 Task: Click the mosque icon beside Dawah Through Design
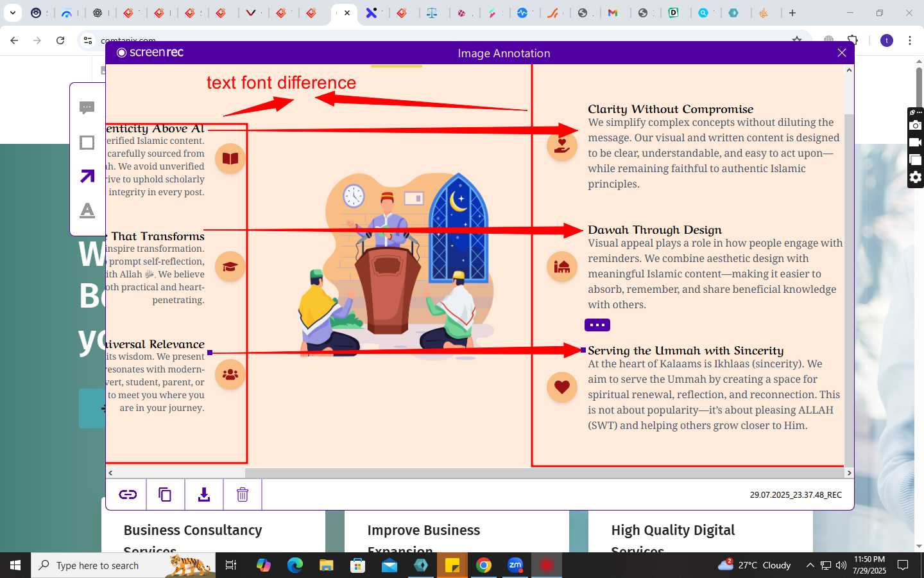[562, 267]
